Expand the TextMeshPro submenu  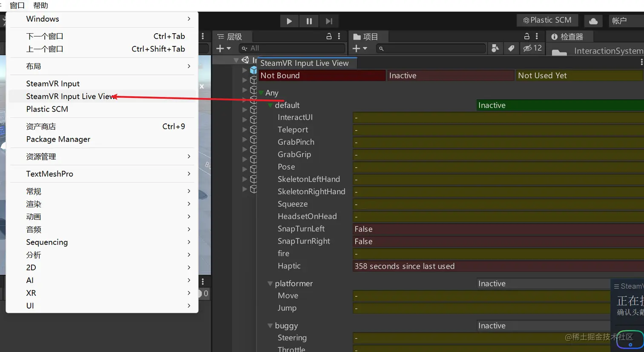coord(102,174)
